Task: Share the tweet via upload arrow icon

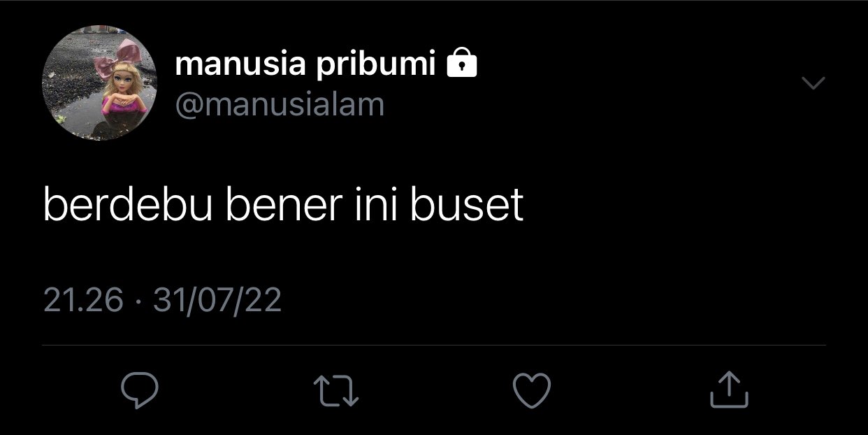Action: pyautogui.click(x=729, y=390)
